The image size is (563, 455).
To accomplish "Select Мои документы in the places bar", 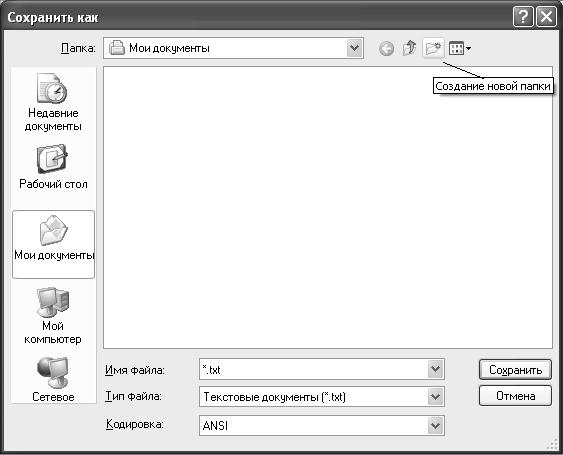I will click(x=53, y=244).
